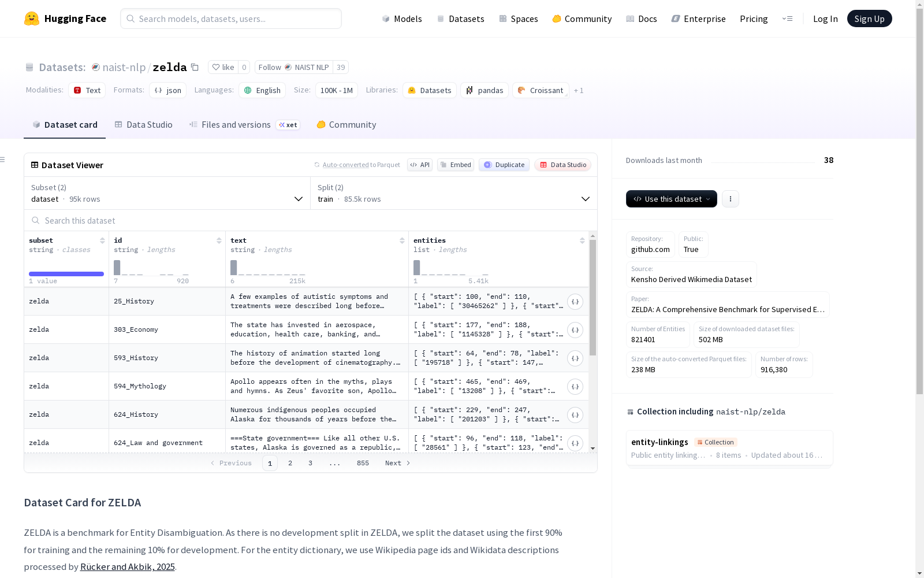Open the Use this dataset dropdown
The width and height of the screenshot is (924, 578).
(x=672, y=199)
